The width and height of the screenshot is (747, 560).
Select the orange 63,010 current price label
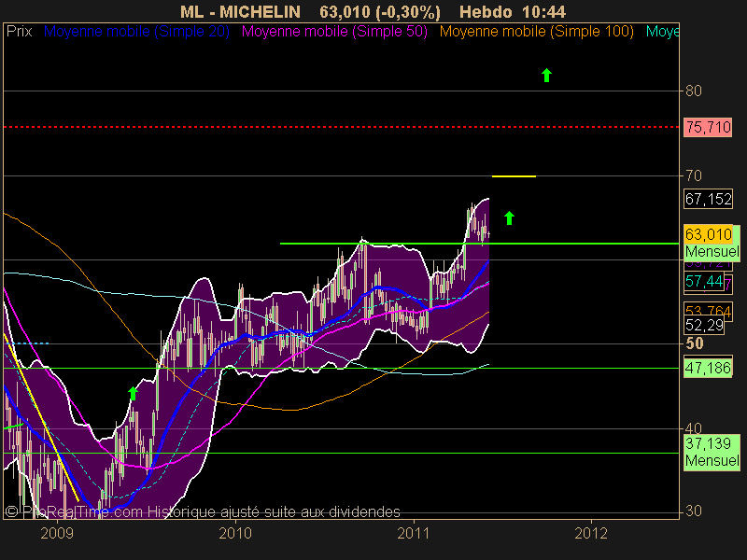708,234
